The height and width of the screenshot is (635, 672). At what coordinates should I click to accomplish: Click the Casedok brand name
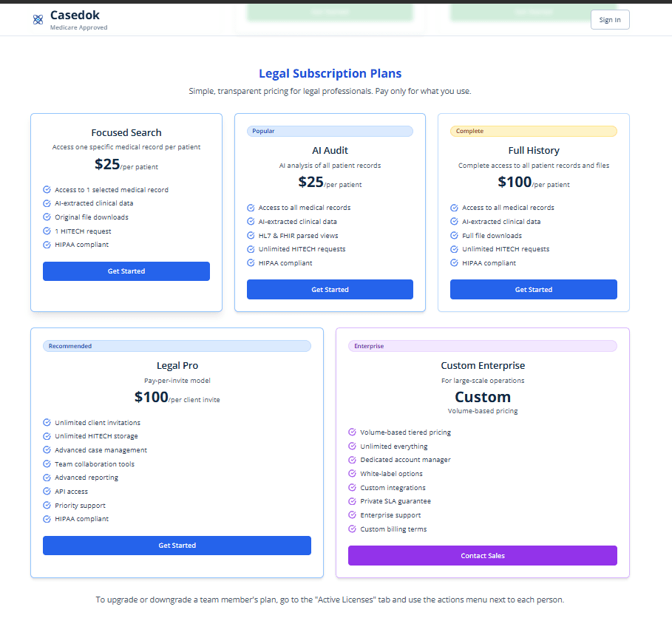pyautogui.click(x=75, y=15)
